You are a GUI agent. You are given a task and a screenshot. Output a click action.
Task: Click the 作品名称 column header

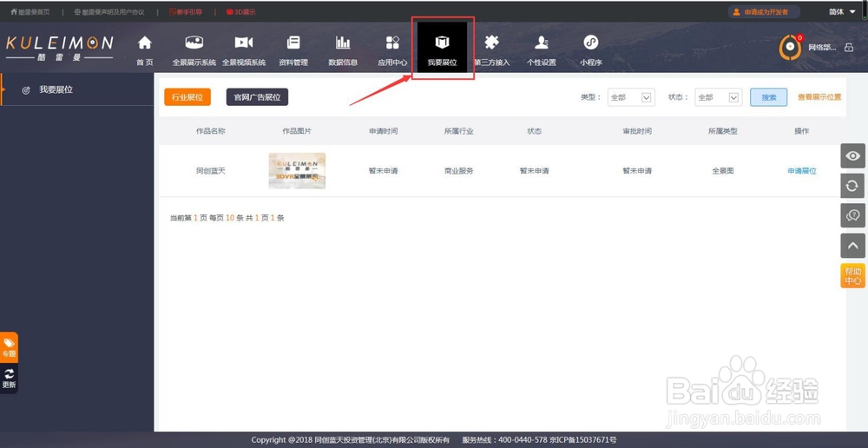(211, 131)
